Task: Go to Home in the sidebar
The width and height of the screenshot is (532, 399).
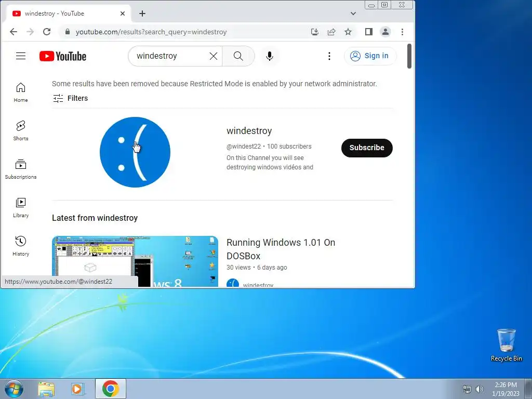Action: coord(21,92)
